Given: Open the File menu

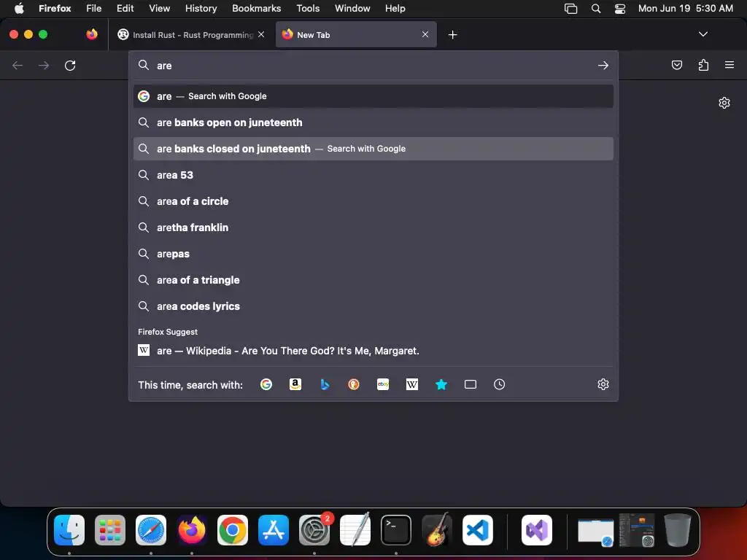Looking at the screenshot, I should click(x=94, y=9).
